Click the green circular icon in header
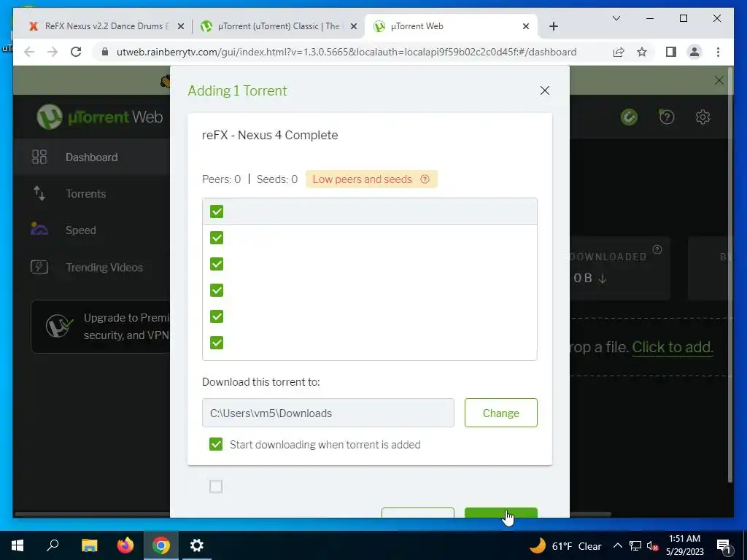 pyautogui.click(x=629, y=117)
